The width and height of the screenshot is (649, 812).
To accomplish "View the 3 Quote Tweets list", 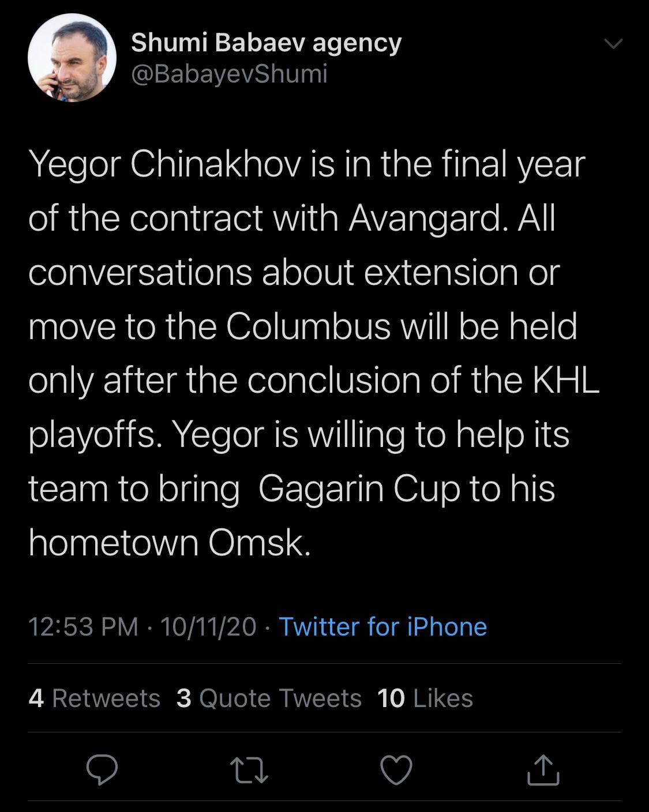I will (269, 698).
